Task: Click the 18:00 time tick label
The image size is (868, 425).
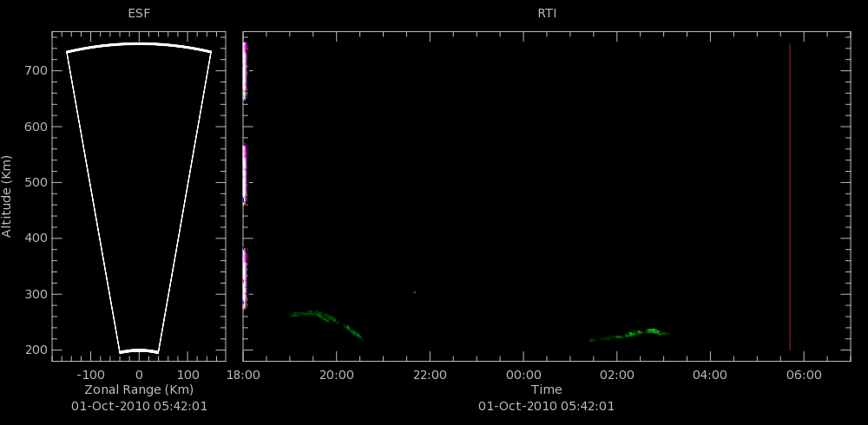Action: [x=243, y=376]
